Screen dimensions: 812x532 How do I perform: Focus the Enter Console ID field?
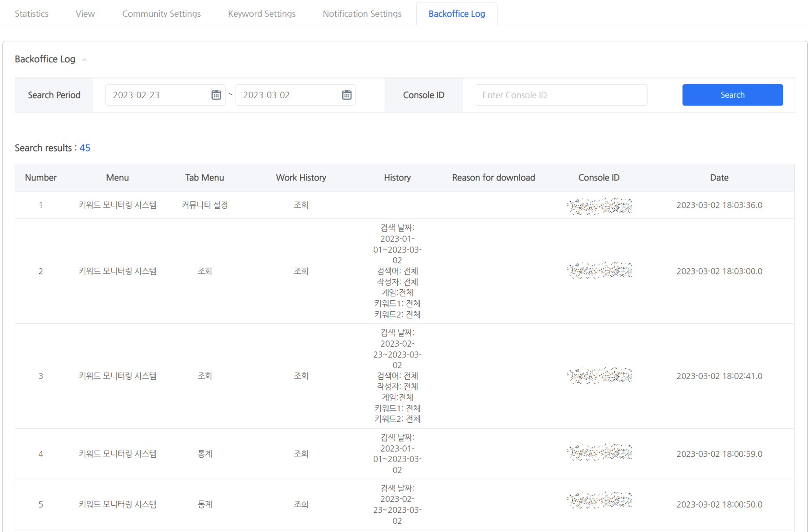click(x=561, y=95)
